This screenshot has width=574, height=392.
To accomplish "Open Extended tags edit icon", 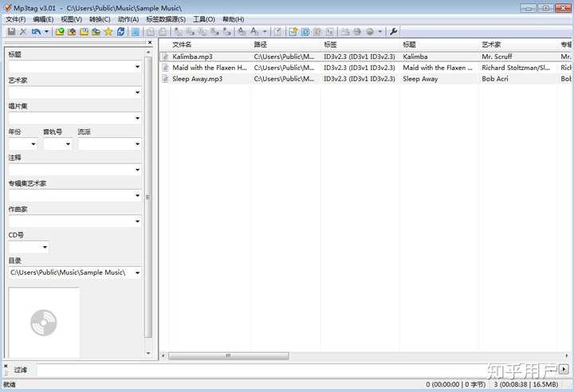I will point(278,32).
